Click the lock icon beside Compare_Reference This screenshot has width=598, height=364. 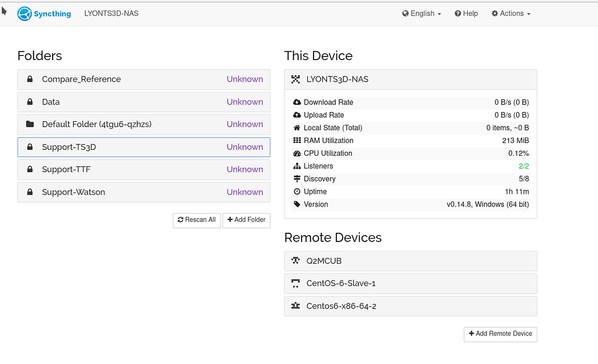coord(30,79)
